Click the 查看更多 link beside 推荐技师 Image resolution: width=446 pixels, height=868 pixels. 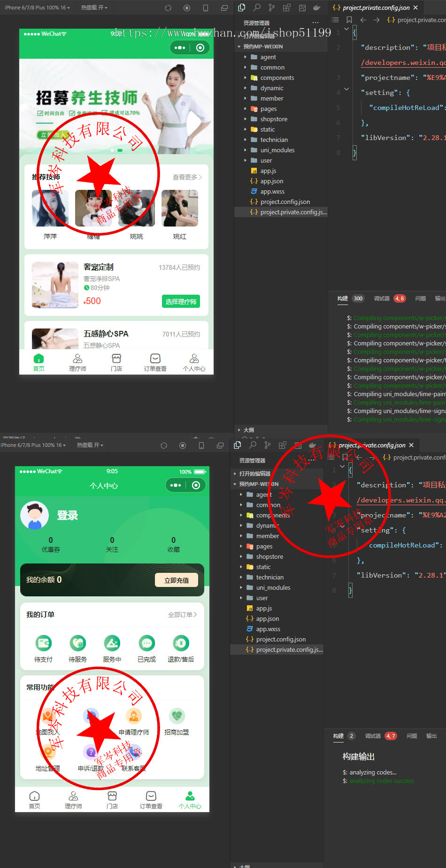187,177
